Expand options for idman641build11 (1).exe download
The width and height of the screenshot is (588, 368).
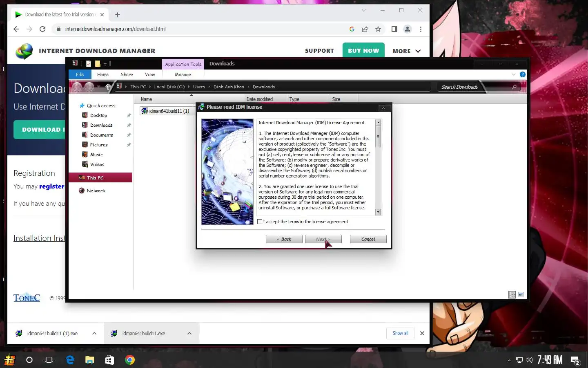pos(94,333)
